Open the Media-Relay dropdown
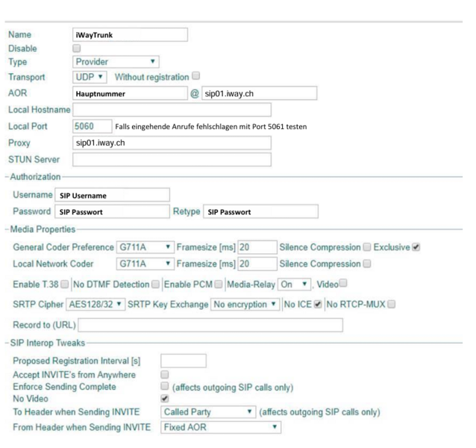This screenshot has height=448, width=476. [294, 284]
